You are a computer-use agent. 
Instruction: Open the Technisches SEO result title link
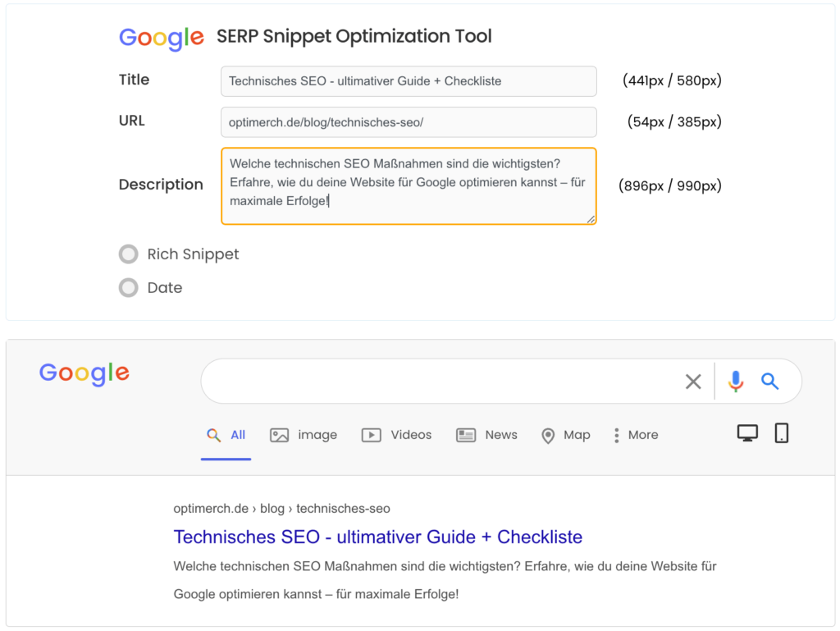pos(377,537)
